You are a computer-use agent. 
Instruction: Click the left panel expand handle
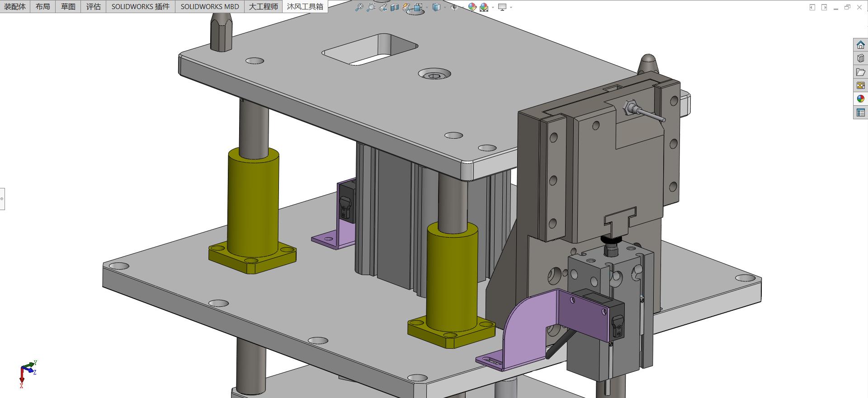tap(2, 199)
